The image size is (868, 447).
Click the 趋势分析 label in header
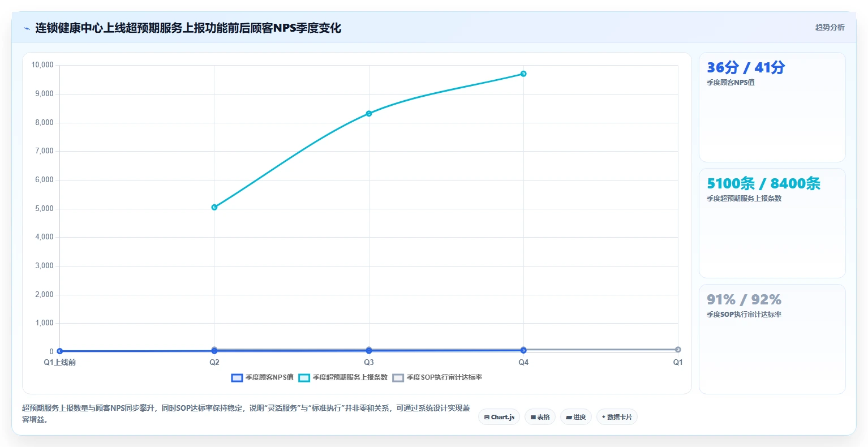pyautogui.click(x=830, y=27)
